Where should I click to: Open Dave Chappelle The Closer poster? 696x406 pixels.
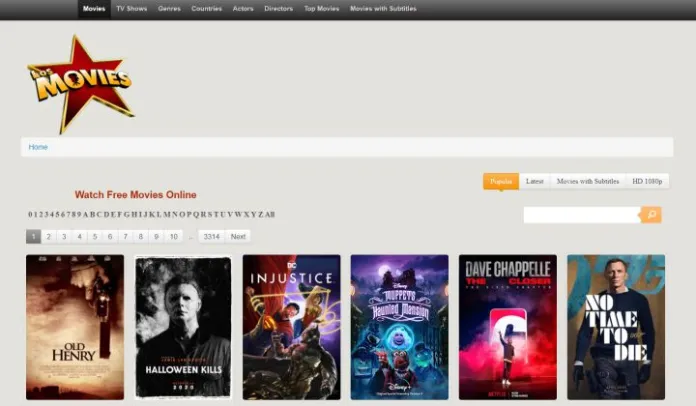(x=508, y=327)
